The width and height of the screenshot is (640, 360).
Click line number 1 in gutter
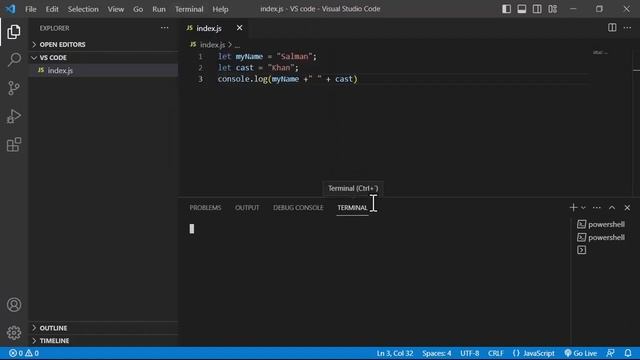pyautogui.click(x=200, y=56)
